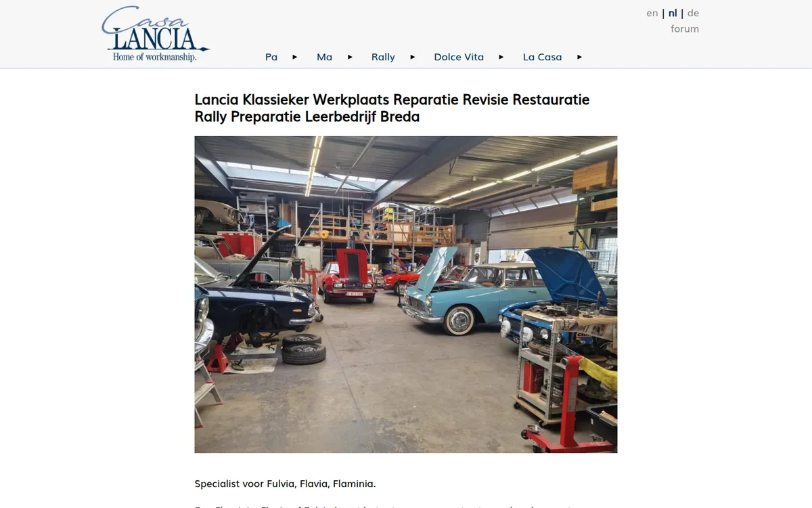Switch language to English (en)
Screen dimensions: 812x508
coord(652,13)
